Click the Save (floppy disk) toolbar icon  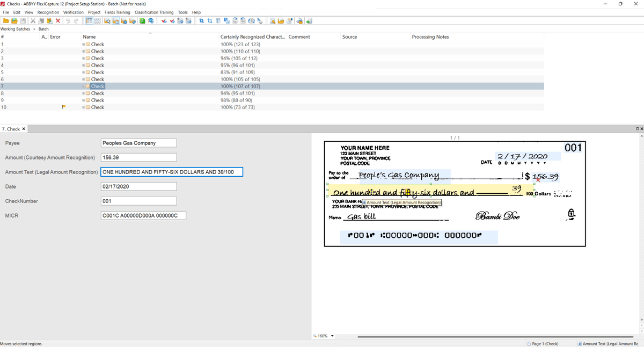pyautogui.click(x=23, y=21)
